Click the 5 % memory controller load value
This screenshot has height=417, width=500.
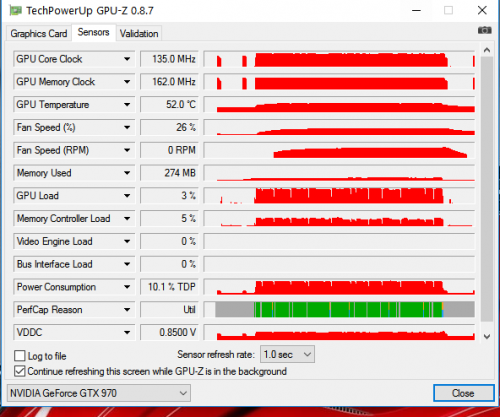click(x=169, y=218)
